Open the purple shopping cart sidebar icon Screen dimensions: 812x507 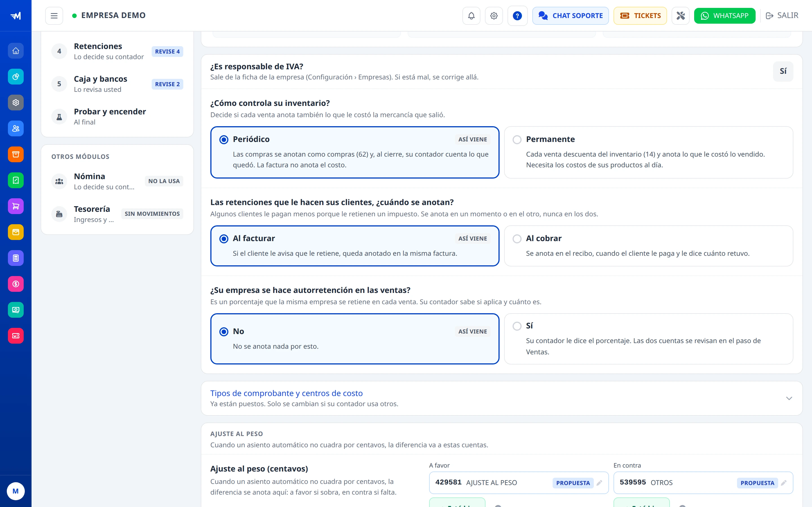coord(16,206)
